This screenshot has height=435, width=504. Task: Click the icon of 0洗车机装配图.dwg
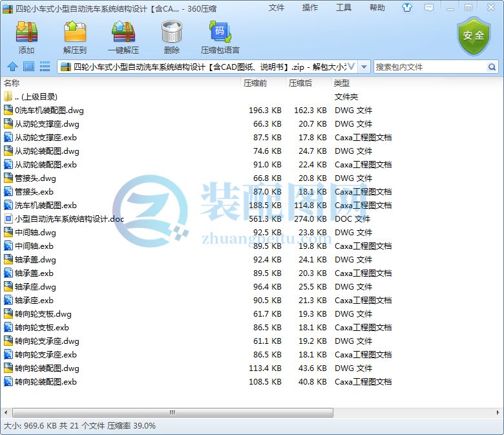[x=8, y=110]
